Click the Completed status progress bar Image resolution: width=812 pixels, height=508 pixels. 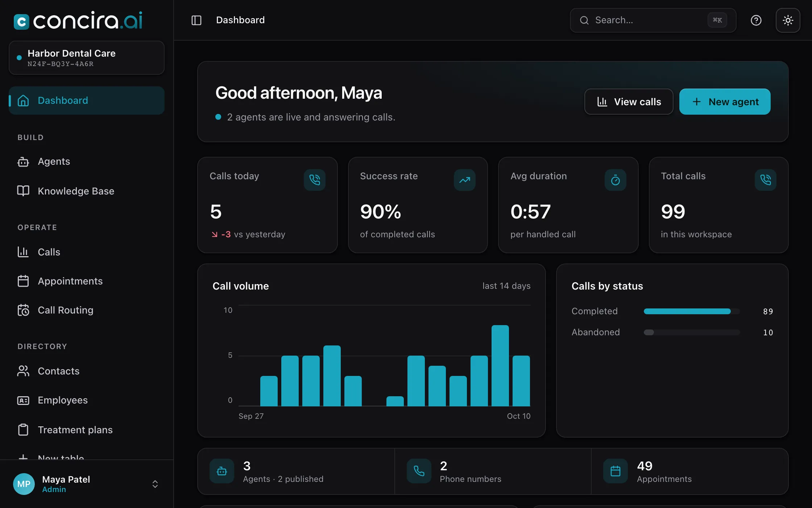692,311
